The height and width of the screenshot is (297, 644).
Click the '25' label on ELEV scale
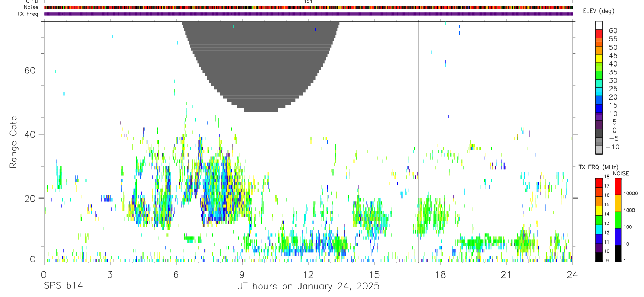pos(612,89)
